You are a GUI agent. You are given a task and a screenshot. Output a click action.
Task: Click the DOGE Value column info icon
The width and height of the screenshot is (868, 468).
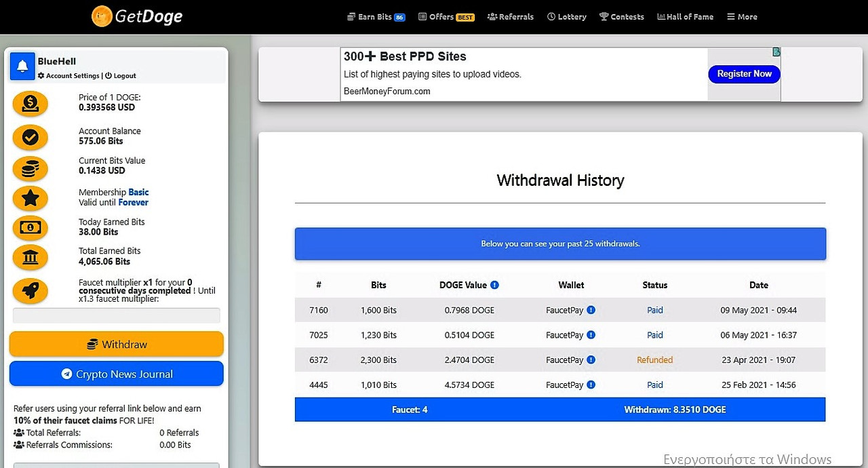(x=494, y=285)
